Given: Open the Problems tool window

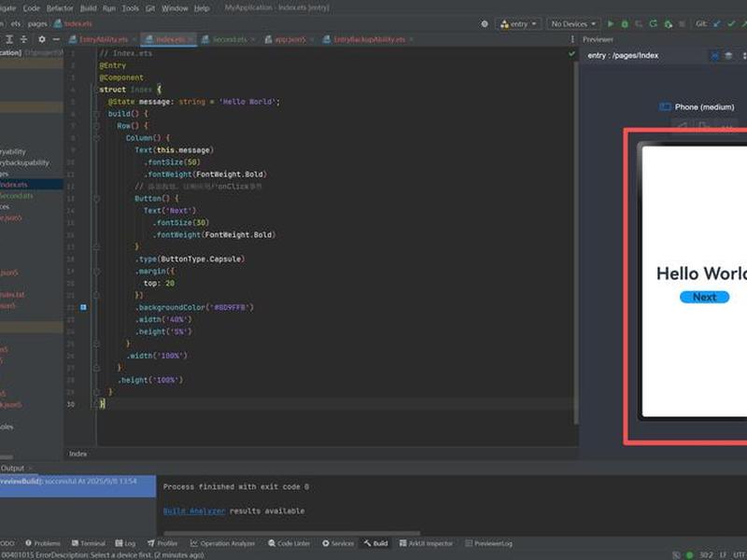Looking at the screenshot, I should click(43, 543).
